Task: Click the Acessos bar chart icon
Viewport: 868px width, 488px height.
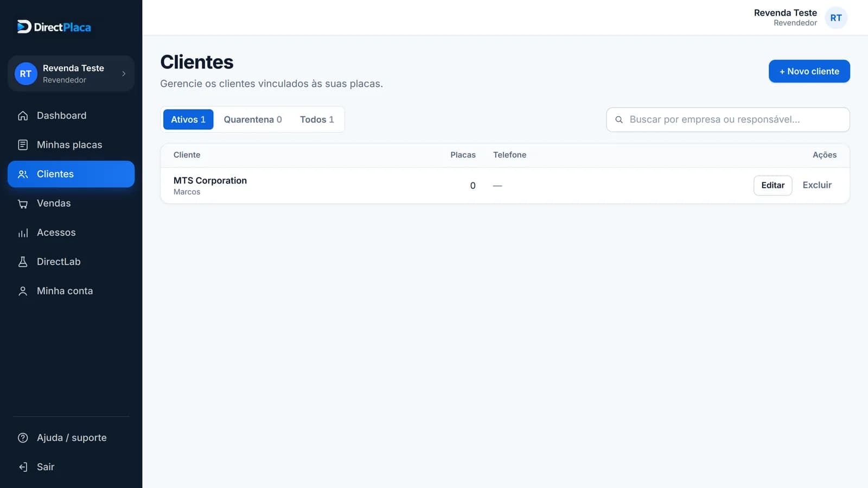Action: (x=23, y=233)
